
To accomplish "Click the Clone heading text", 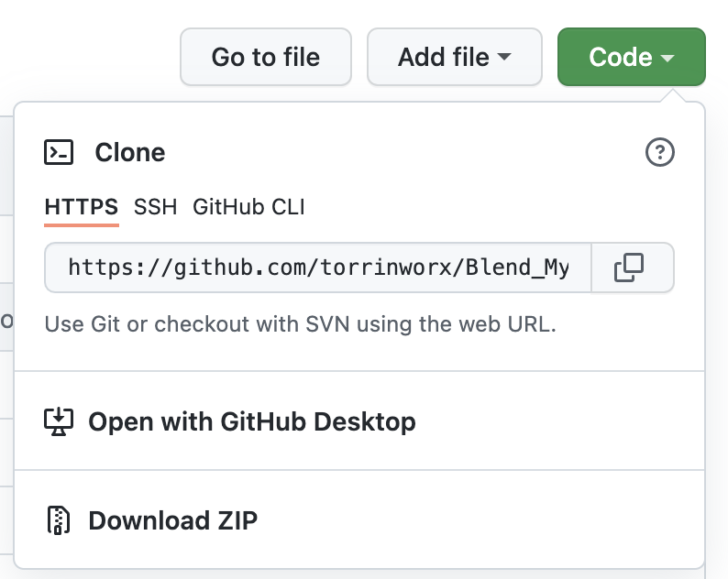I will 130,152.
